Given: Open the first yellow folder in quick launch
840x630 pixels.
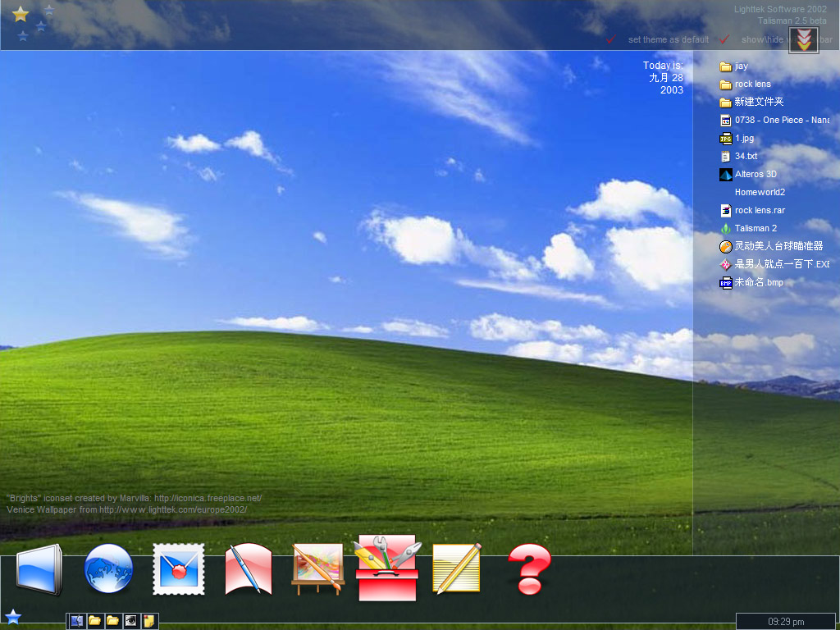Looking at the screenshot, I should point(95,621).
